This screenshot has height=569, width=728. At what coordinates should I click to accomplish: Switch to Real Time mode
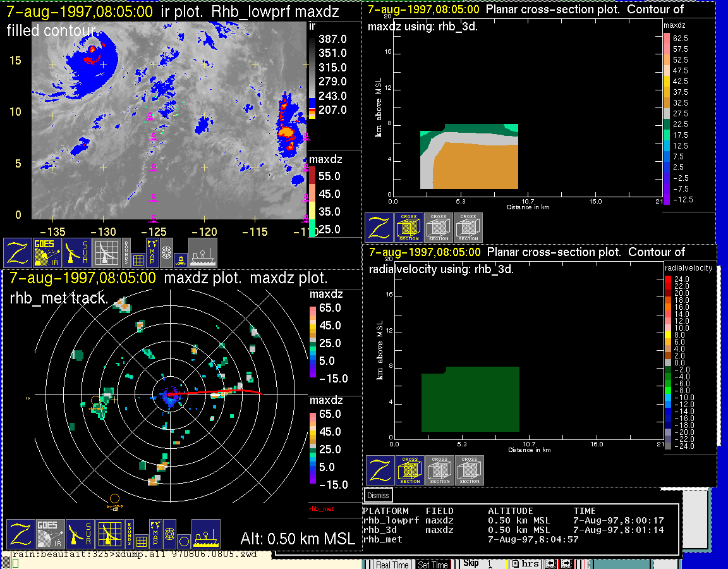392,565
